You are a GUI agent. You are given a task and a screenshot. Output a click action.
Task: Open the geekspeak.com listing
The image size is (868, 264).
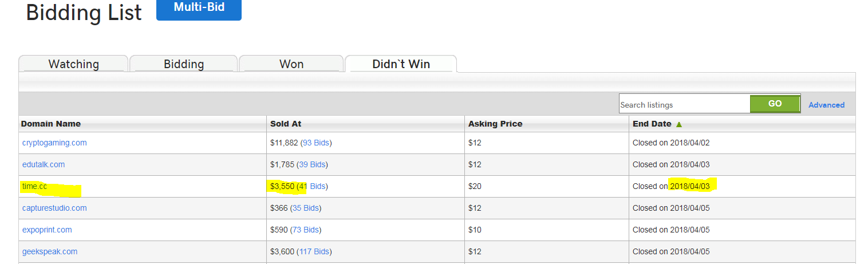pos(50,251)
